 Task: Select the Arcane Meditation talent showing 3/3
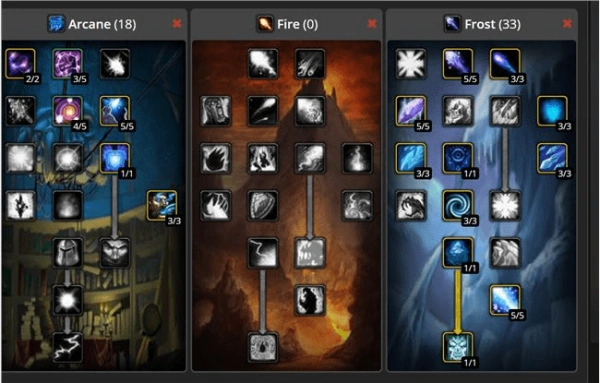click(x=162, y=205)
